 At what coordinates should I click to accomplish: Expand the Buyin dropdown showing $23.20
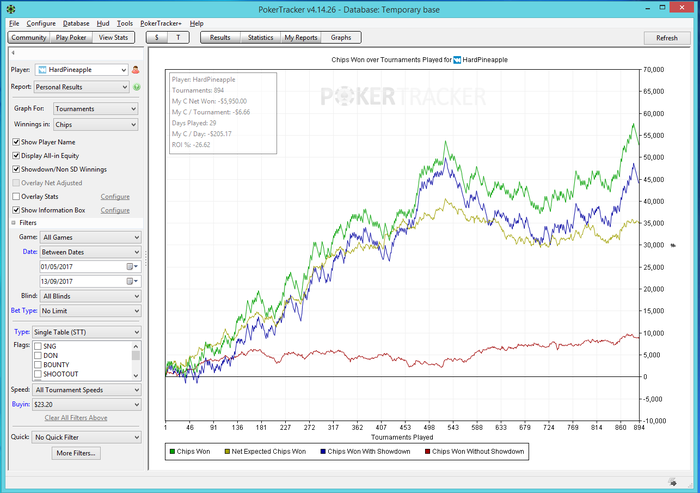tap(87, 404)
